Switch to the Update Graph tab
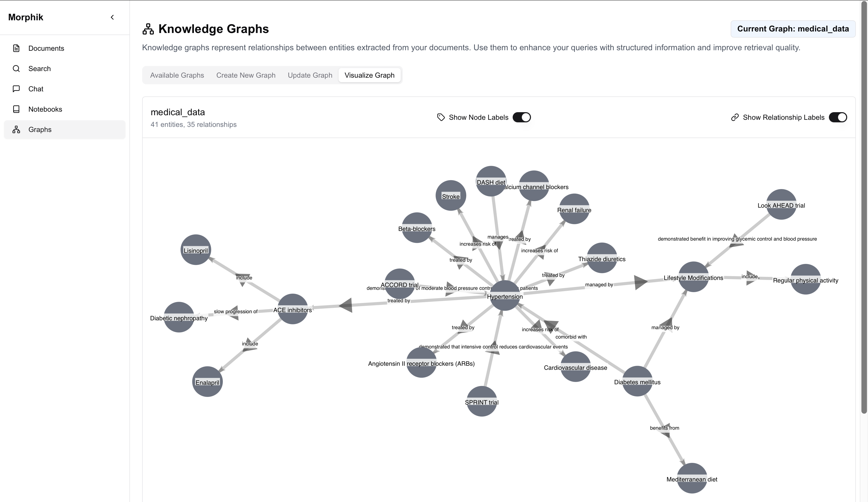The height and width of the screenshot is (502, 868). click(x=310, y=75)
